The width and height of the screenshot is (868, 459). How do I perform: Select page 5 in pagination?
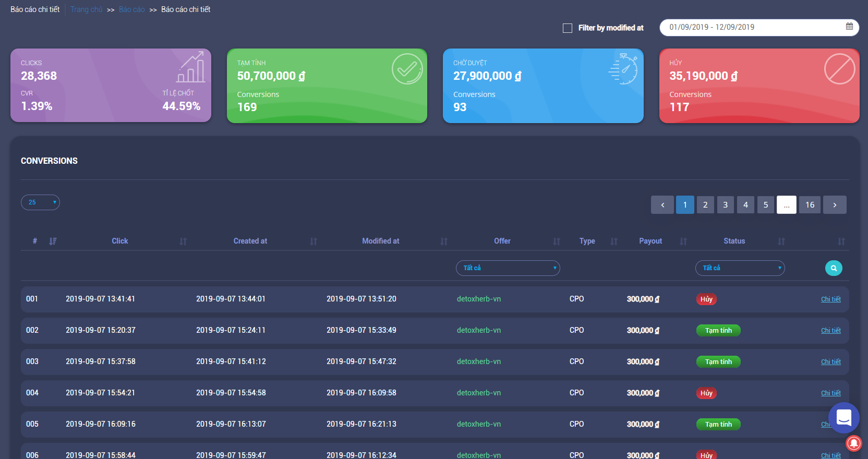pos(766,205)
